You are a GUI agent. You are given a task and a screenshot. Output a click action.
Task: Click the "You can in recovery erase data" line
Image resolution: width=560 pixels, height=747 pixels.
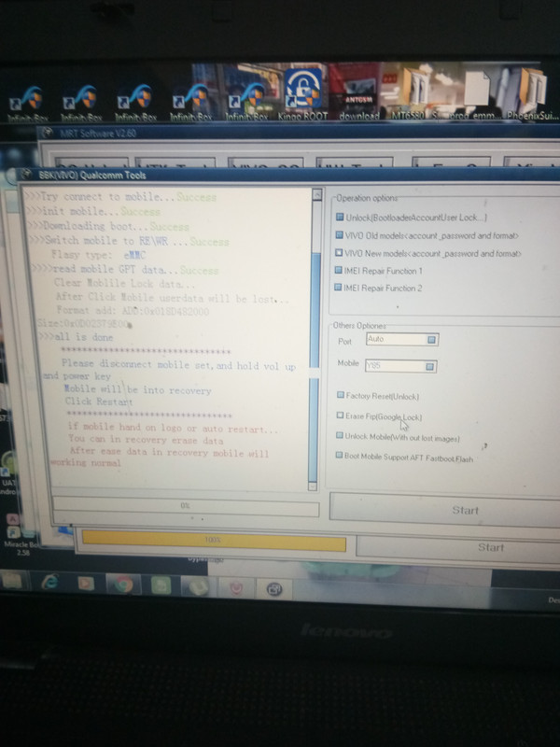[x=146, y=440]
